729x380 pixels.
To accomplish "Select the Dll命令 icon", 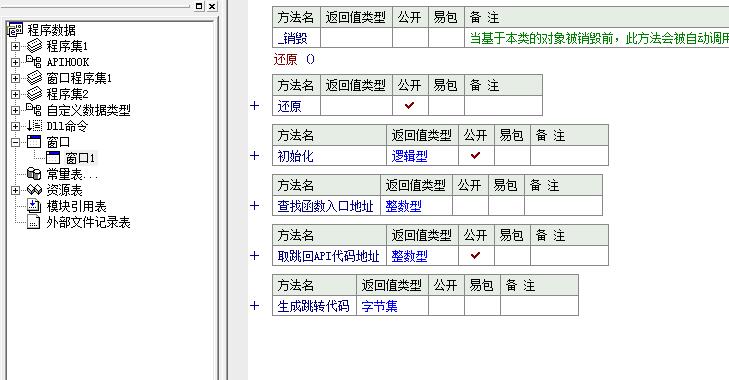I will pos(34,126).
